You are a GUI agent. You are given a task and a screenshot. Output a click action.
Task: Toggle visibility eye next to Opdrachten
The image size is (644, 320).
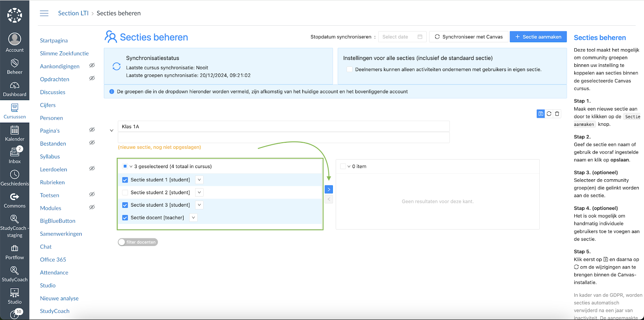coord(92,78)
